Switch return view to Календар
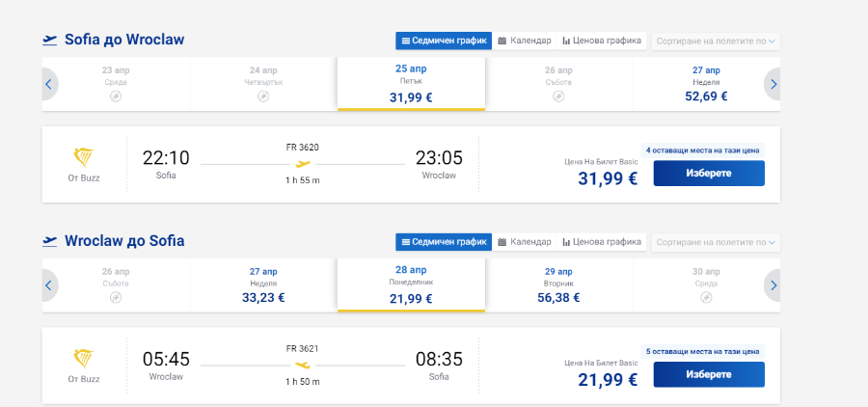 pos(525,241)
